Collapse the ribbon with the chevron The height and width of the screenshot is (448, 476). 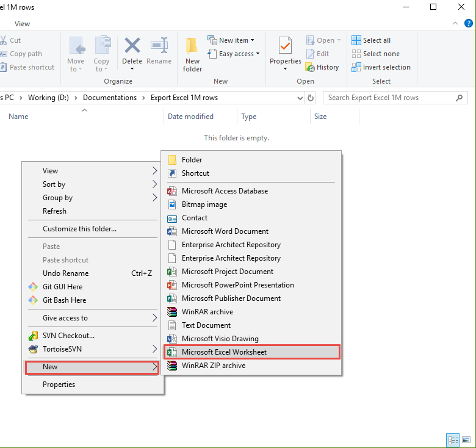[x=455, y=23]
